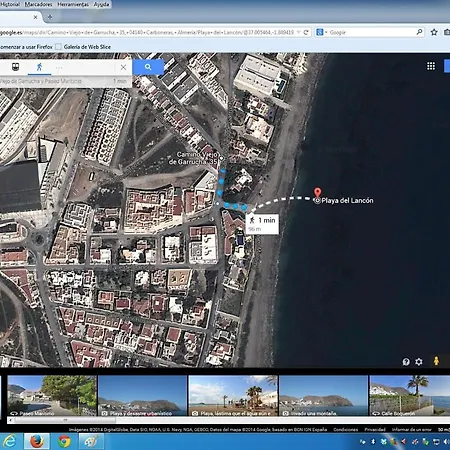Image resolution: width=450 pixels, height=450 pixels.
Task: Open the Google apps grid icon
Action: [431, 66]
